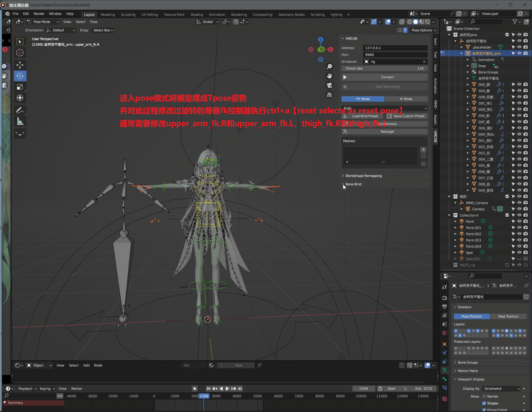Open the Render menu
Screen dimensions: 532x412
tap(39, 14)
